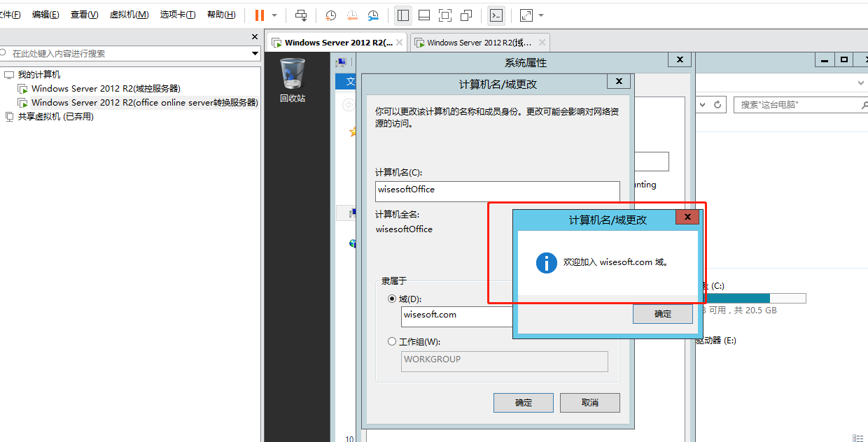Click 取消 in 计算机名/域更改 dialog
Image resolution: width=868 pixels, height=442 pixels.
pos(590,403)
